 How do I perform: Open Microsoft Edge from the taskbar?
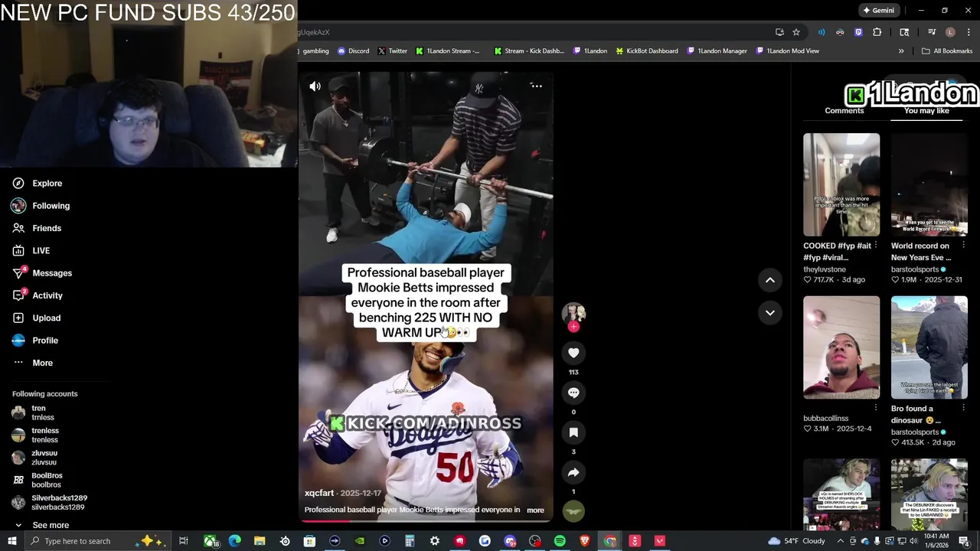pos(234,541)
